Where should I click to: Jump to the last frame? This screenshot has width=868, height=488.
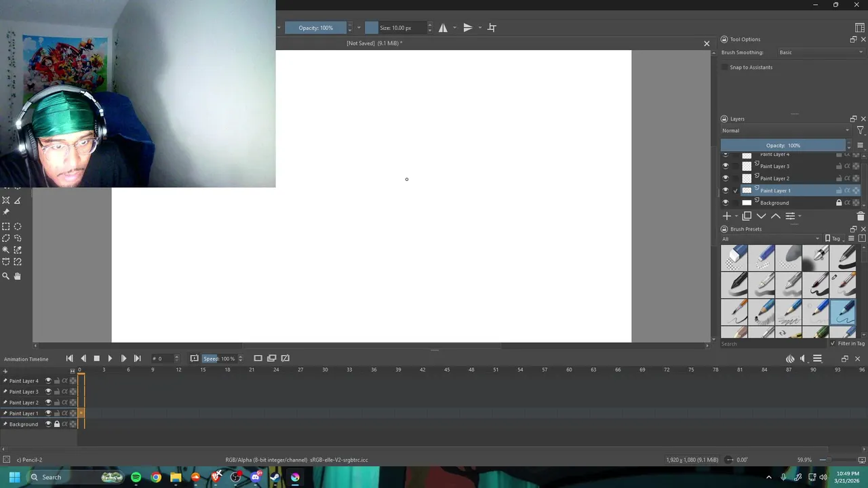pyautogui.click(x=137, y=359)
